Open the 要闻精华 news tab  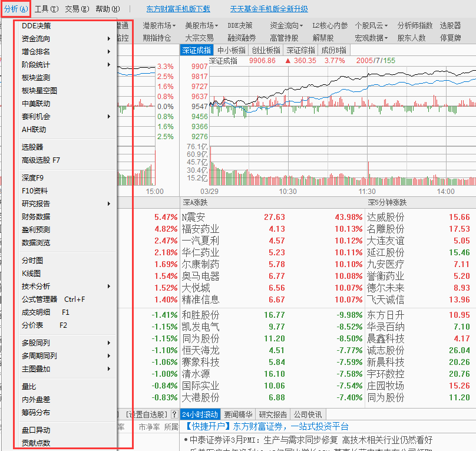[239, 414]
